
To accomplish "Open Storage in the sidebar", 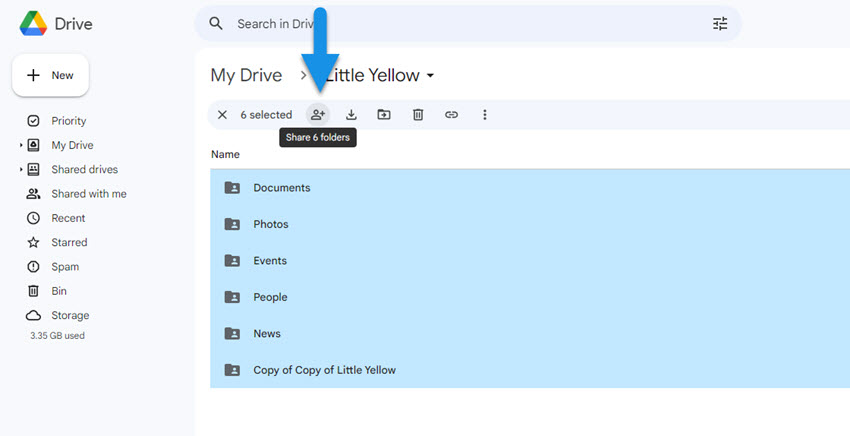I will point(70,316).
